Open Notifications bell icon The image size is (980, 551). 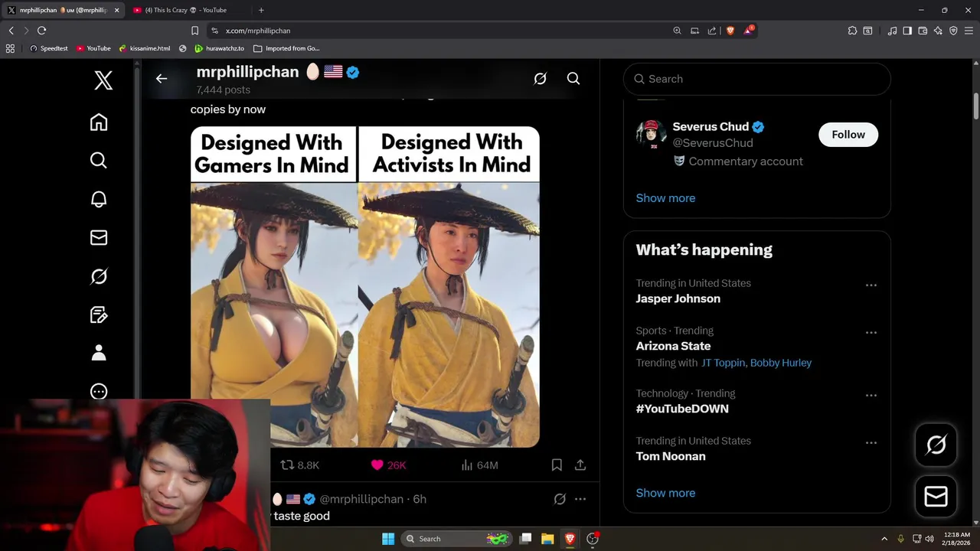pyautogui.click(x=99, y=199)
